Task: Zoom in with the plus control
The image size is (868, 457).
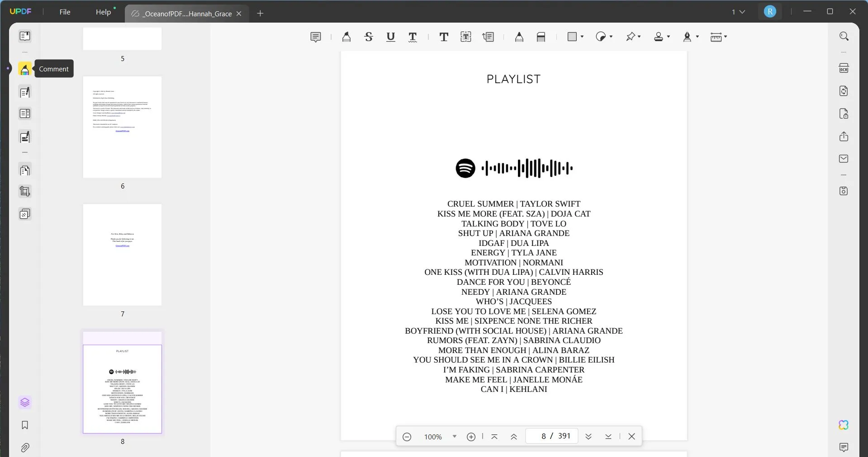Action: tap(471, 437)
